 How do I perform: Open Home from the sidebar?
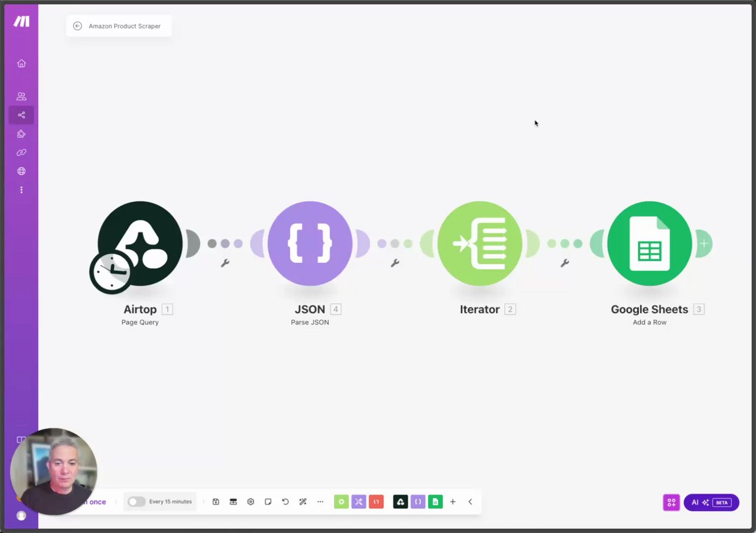point(21,63)
